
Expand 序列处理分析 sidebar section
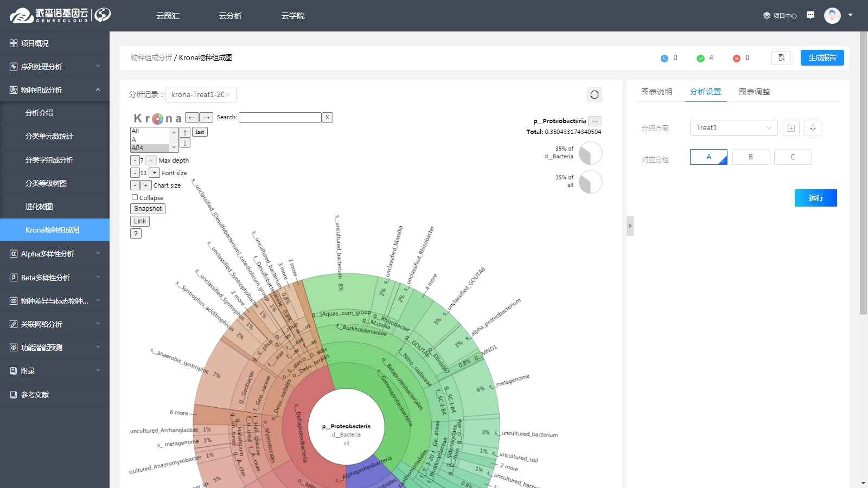coord(55,67)
